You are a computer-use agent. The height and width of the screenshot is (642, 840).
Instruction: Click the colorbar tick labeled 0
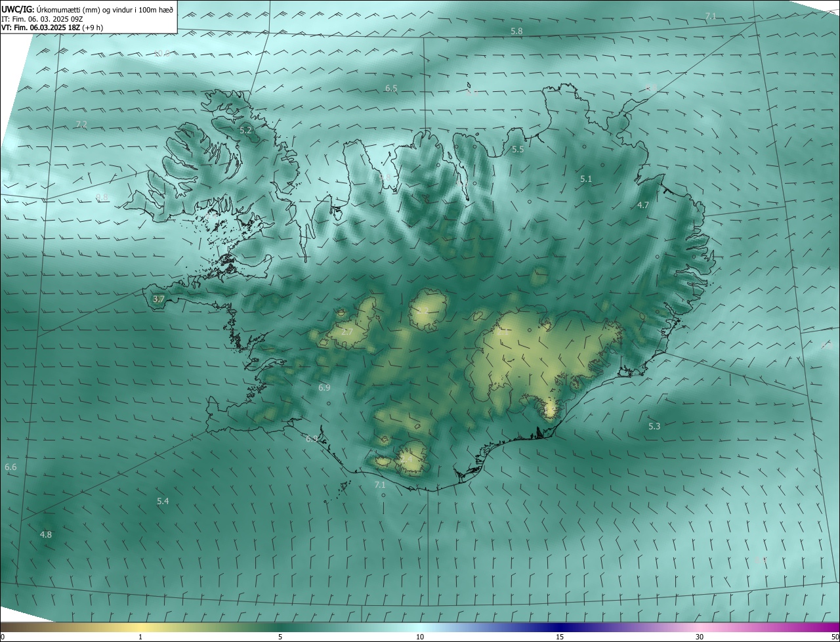(3, 637)
